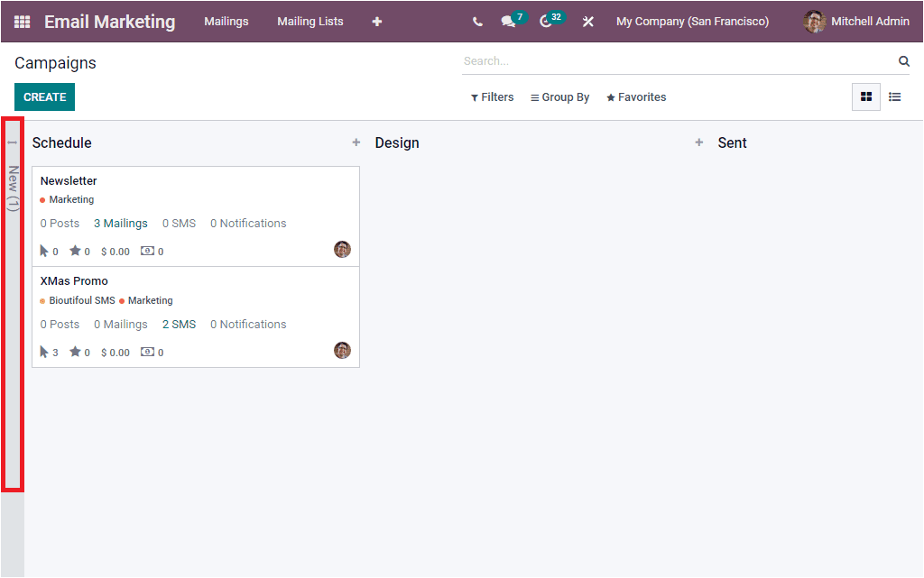The width and height of the screenshot is (924, 578).
Task: Click the plus icon next to Mailing Lists
Action: (376, 21)
